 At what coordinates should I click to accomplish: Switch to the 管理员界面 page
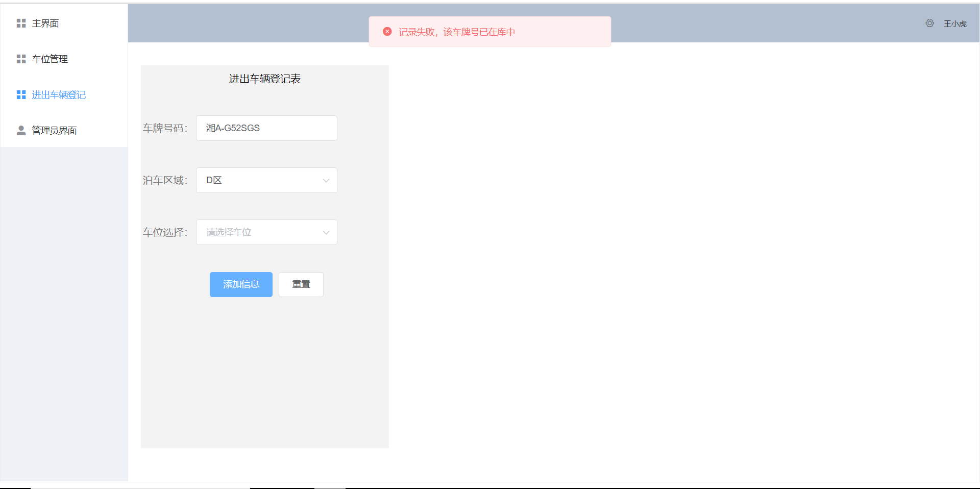tap(54, 131)
